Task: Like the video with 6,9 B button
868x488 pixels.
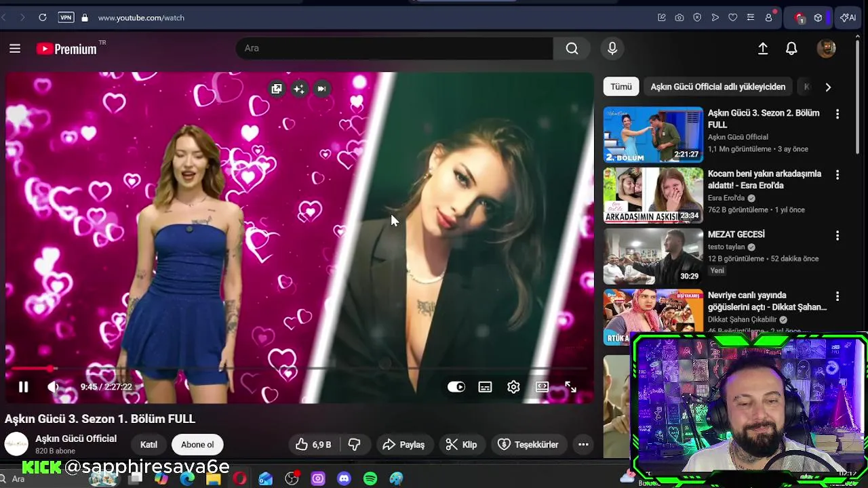Action: [x=313, y=445]
